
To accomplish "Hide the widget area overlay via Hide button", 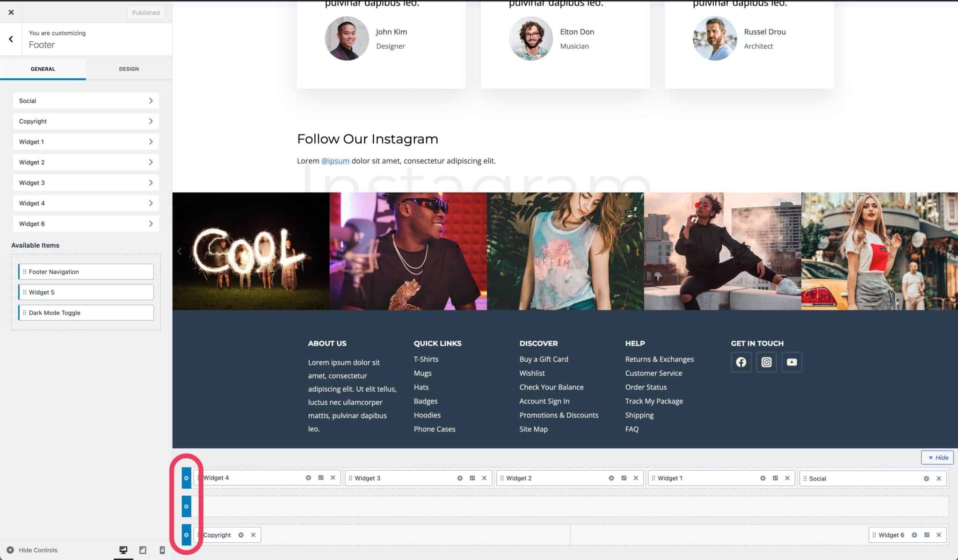I will [x=937, y=457].
